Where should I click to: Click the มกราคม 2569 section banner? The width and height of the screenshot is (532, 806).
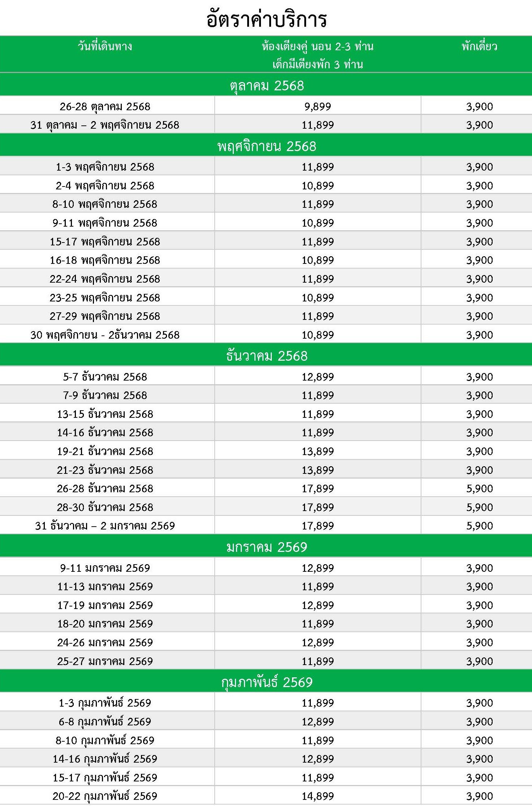[266, 547]
